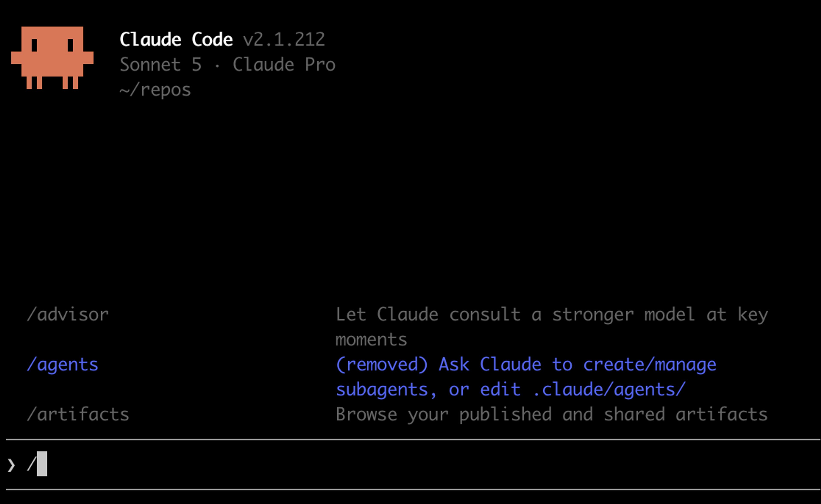821x504 pixels.
Task: Click the Claude Pro plan label
Action: tap(284, 64)
